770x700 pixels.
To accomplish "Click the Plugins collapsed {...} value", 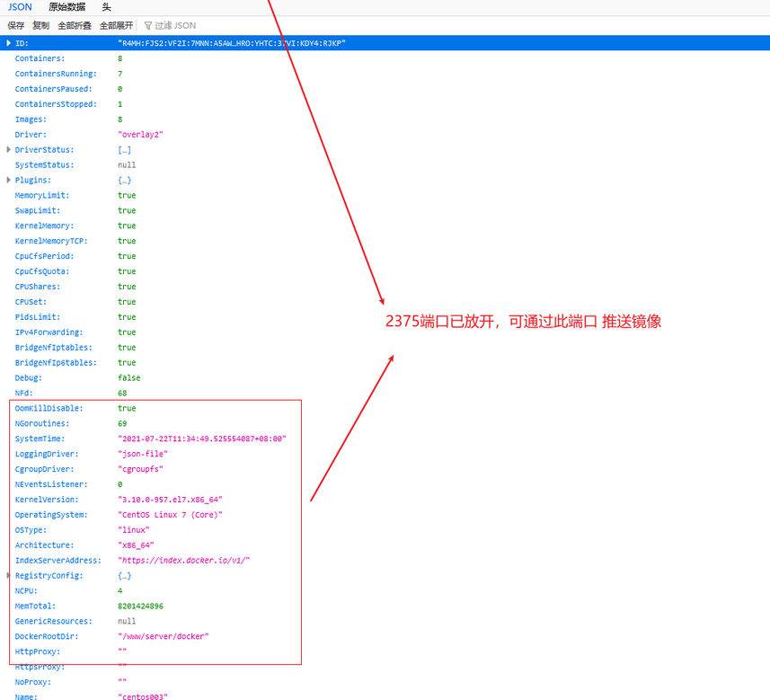I will tap(124, 181).
